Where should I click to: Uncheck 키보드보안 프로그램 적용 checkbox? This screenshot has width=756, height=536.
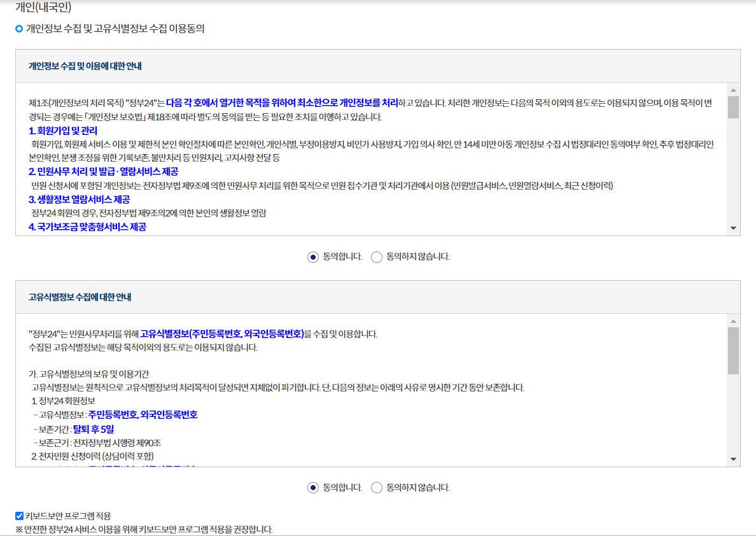pos(19,516)
